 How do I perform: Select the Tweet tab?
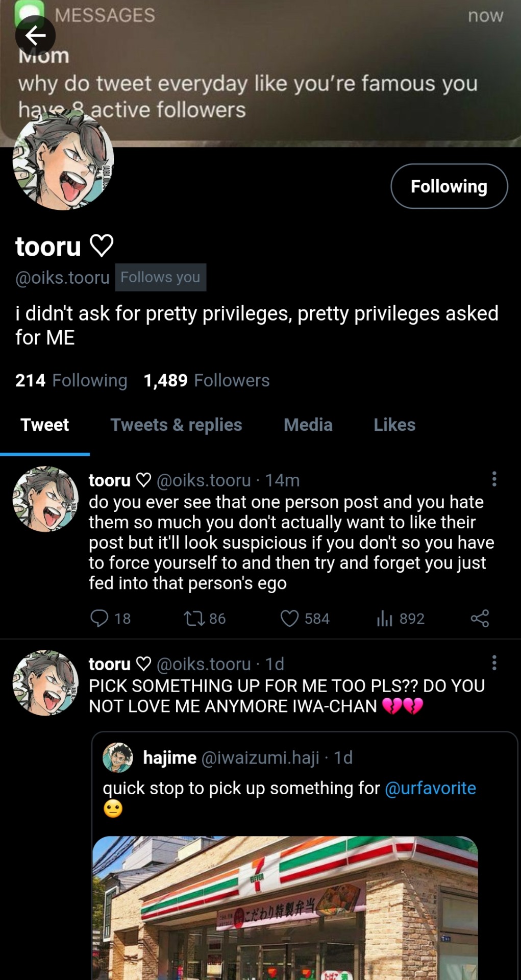point(45,425)
